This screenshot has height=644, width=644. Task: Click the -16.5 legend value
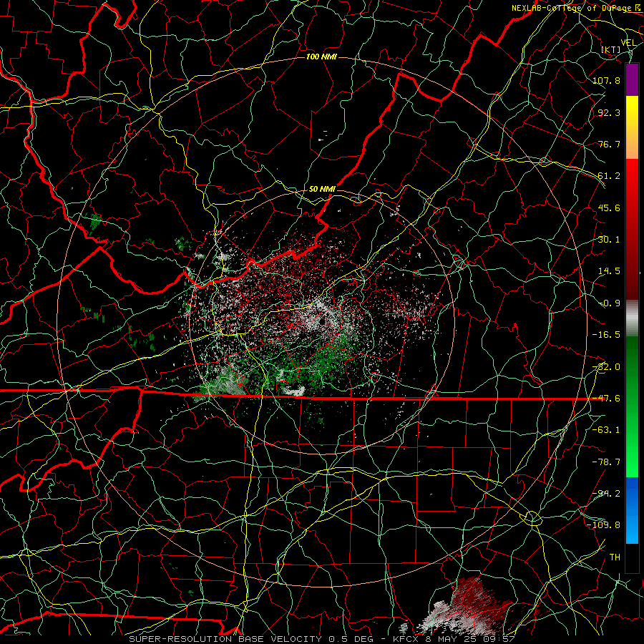(x=606, y=335)
